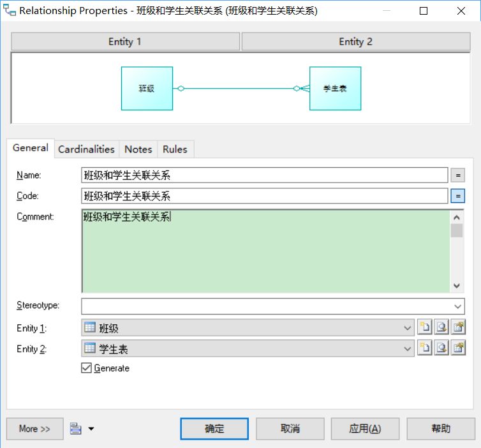Click inside the green Comment text area
Screen dimensions: 481x448
pyautogui.click(x=265, y=251)
